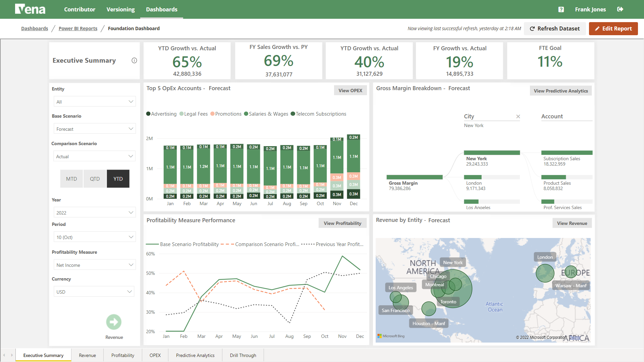The height and width of the screenshot is (362, 644).
Task: Click the green Revenue arrow icon
Action: click(x=114, y=322)
